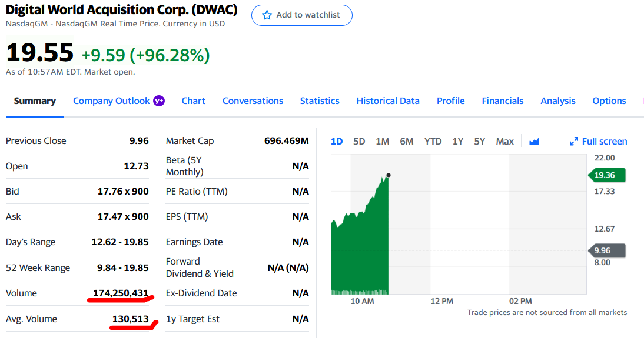Click the 52 Week Range value 9.84 - 19.85
The width and height of the screenshot is (644, 338).
(123, 268)
